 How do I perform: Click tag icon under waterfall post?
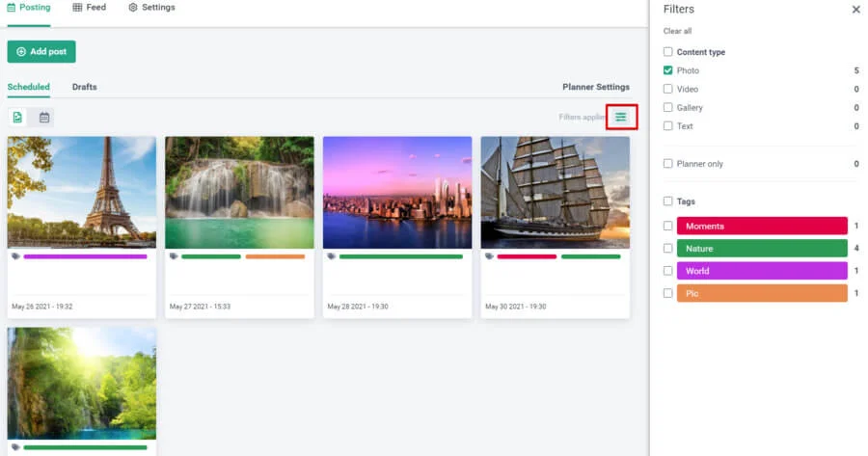(174, 256)
